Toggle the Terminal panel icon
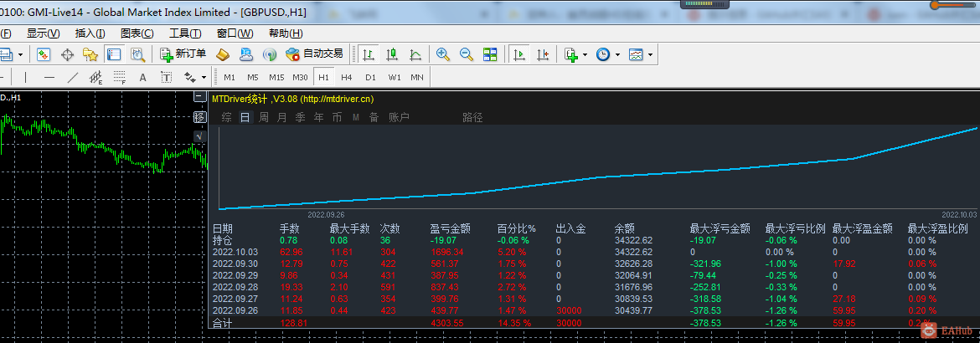Viewport: 980px width, 343px height. (114, 54)
